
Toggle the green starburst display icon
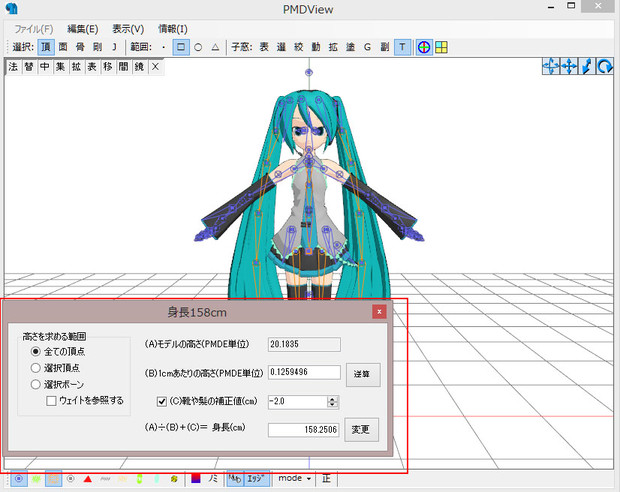pyautogui.click(x=36, y=479)
